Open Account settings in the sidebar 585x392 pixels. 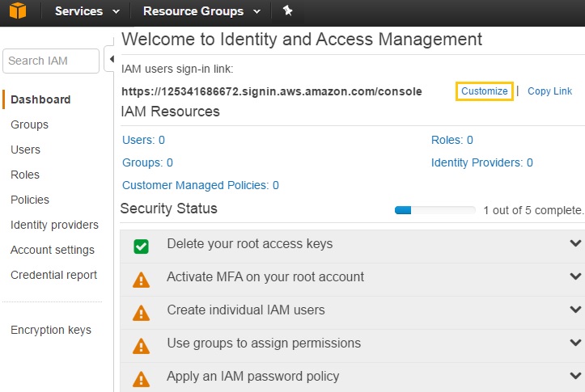pyautogui.click(x=53, y=250)
